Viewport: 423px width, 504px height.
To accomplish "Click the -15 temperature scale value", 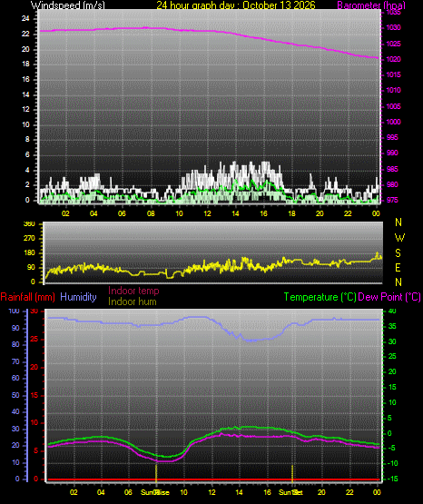I will (x=393, y=479).
